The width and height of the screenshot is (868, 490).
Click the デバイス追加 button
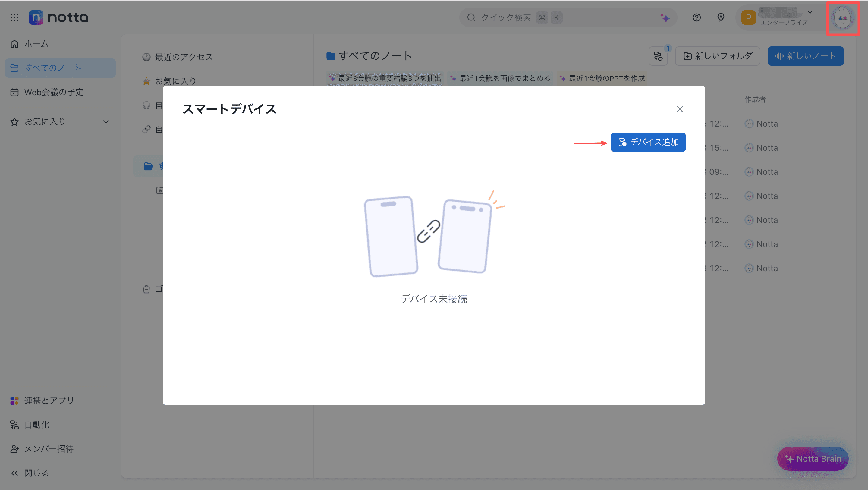(648, 142)
